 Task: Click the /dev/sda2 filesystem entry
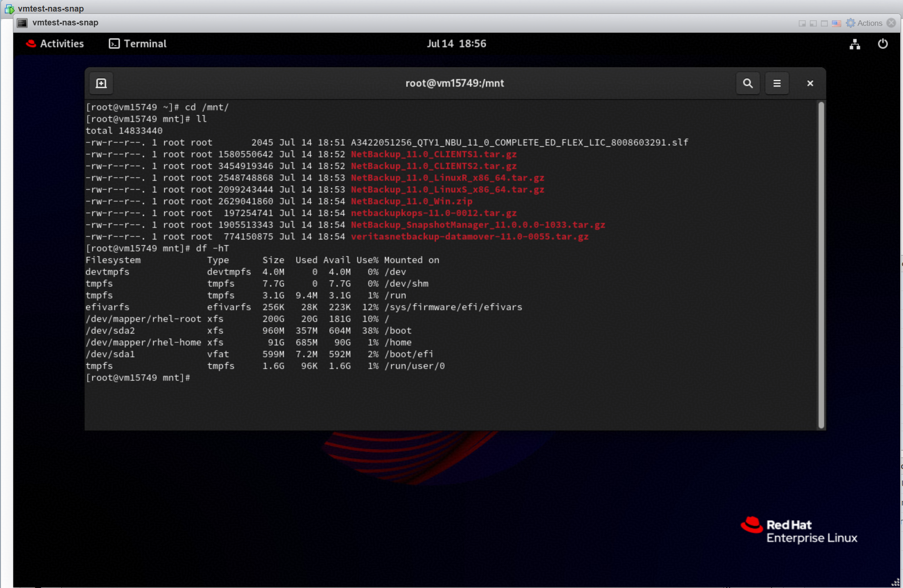[110, 331]
